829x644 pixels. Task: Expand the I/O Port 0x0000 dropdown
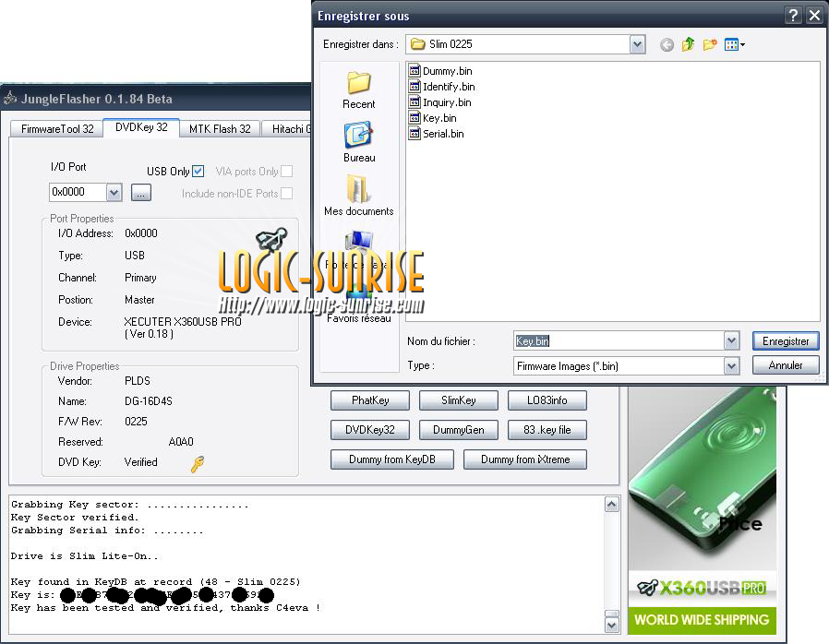pos(114,192)
